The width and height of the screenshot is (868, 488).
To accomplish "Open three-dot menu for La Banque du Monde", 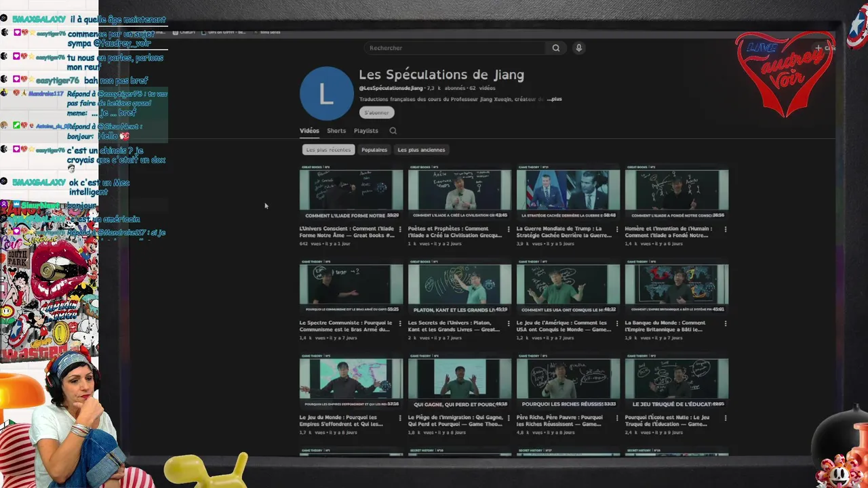I will tap(725, 323).
